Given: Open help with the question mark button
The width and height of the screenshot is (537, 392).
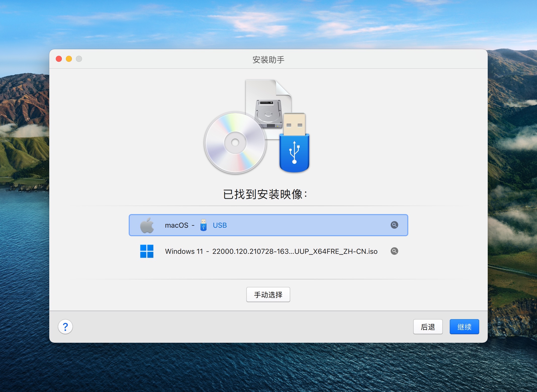Looking at the screenshot, I should pyautogui.click(x=65, y=327).
